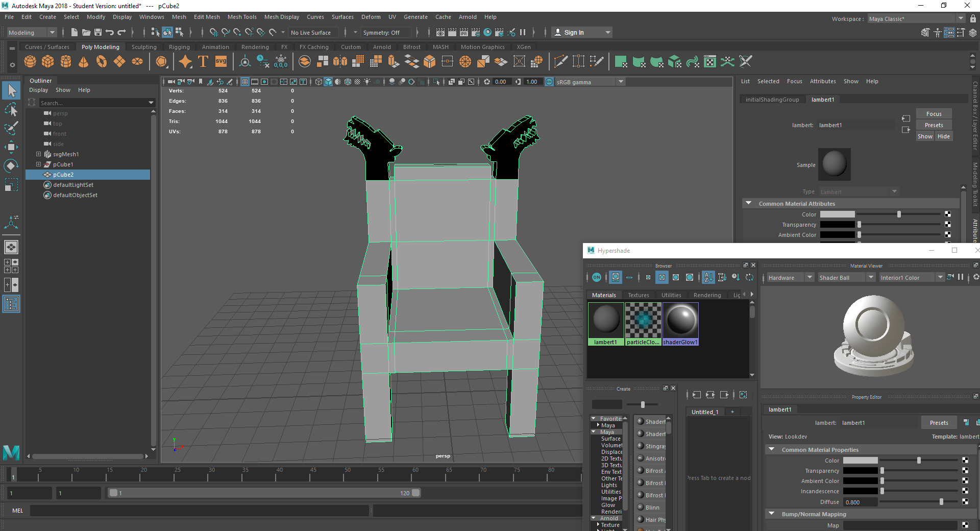
Task: Click the Open Scene folder icon
Action: click(x=86, y=32)
